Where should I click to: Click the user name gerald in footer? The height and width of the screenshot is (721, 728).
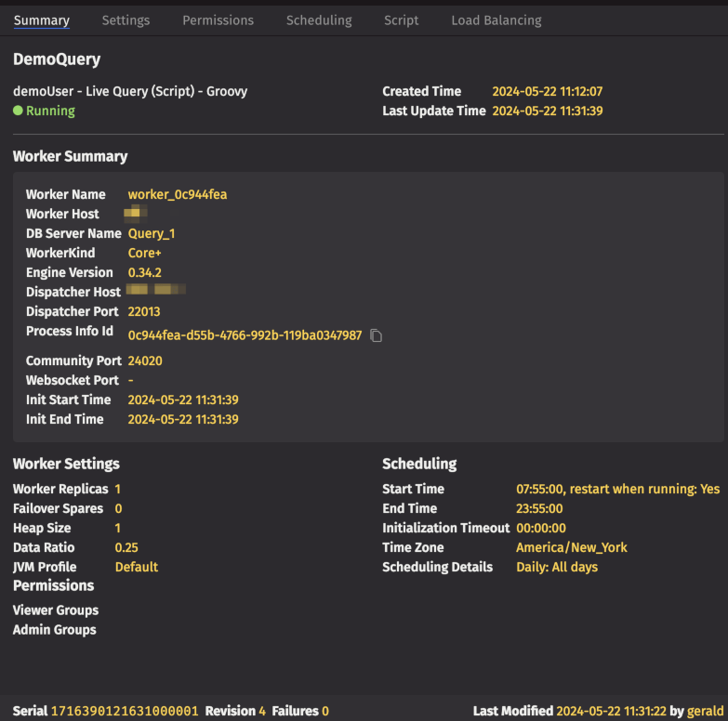706,711
